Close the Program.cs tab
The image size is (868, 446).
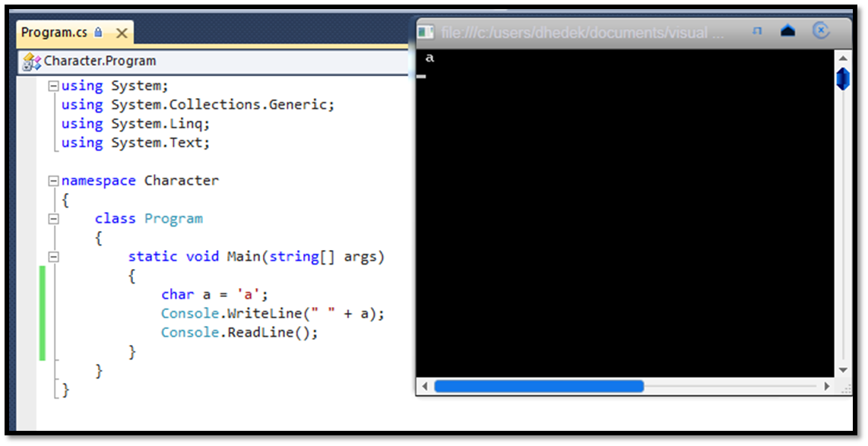pyautogui.click(x=122, y=33)
